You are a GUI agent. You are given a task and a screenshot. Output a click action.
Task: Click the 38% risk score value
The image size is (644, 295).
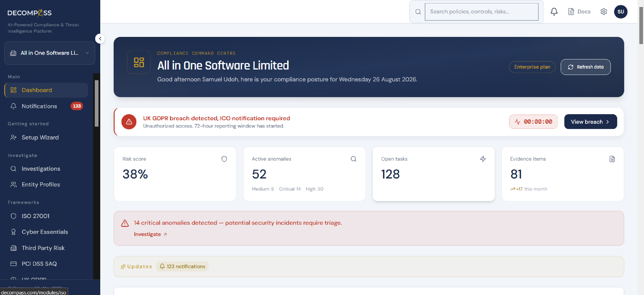[x=135, y=174]
